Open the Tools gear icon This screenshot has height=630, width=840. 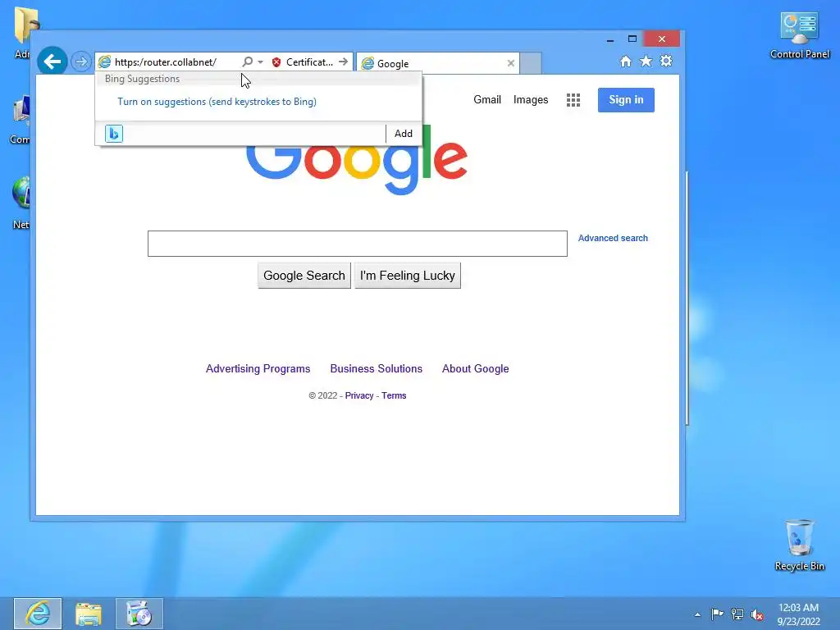click(x=666, y=61)
